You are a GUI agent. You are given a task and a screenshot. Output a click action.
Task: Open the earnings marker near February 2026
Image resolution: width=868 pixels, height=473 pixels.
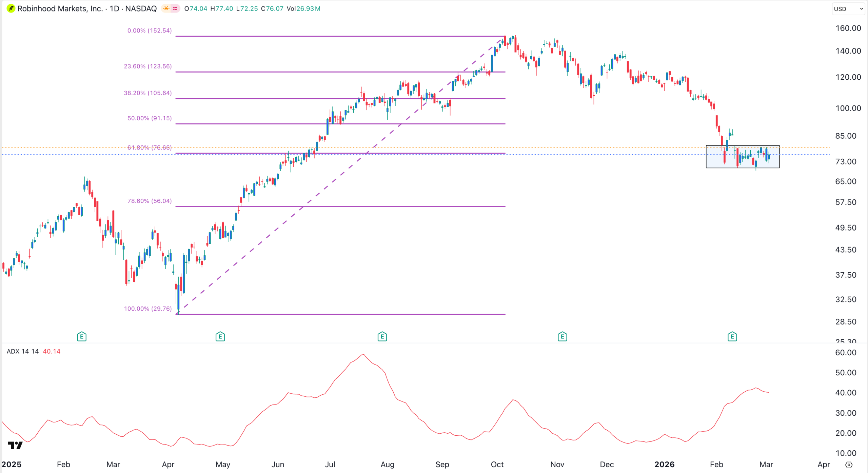pos(732,337)
